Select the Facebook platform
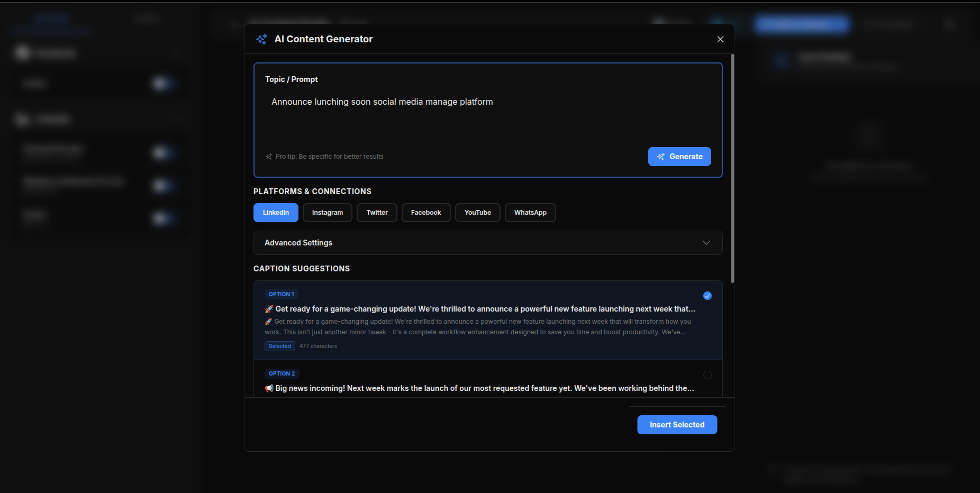980x493 pixels. coord(426,213)
